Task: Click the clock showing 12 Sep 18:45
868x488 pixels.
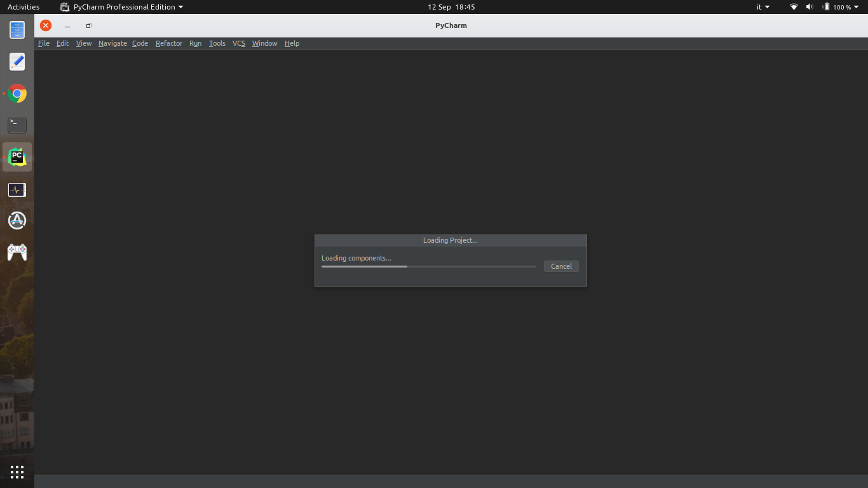Action: click(x=451, y=7)
